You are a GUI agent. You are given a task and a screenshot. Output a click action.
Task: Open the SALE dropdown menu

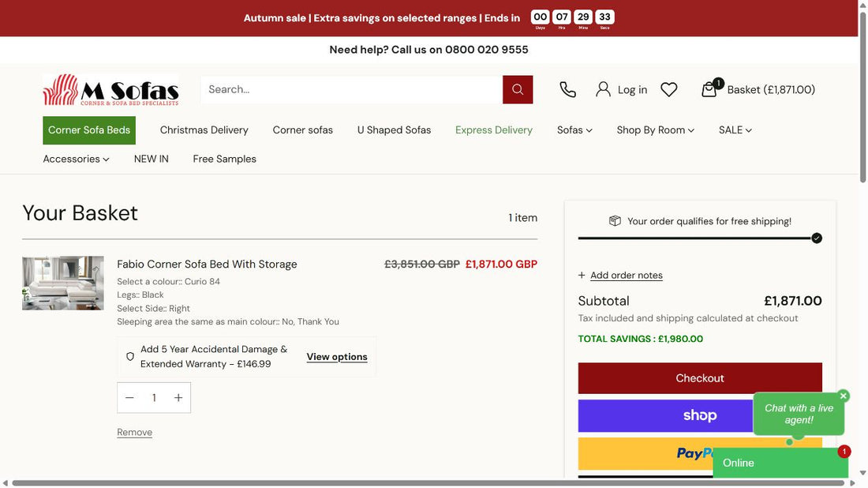point(735,130)
